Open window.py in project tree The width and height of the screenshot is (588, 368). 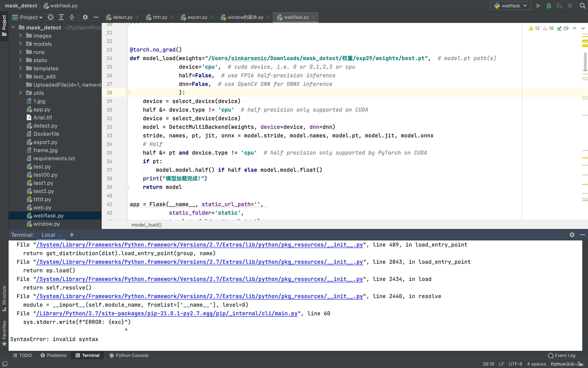pyautogui.click(x=47, y=224)
